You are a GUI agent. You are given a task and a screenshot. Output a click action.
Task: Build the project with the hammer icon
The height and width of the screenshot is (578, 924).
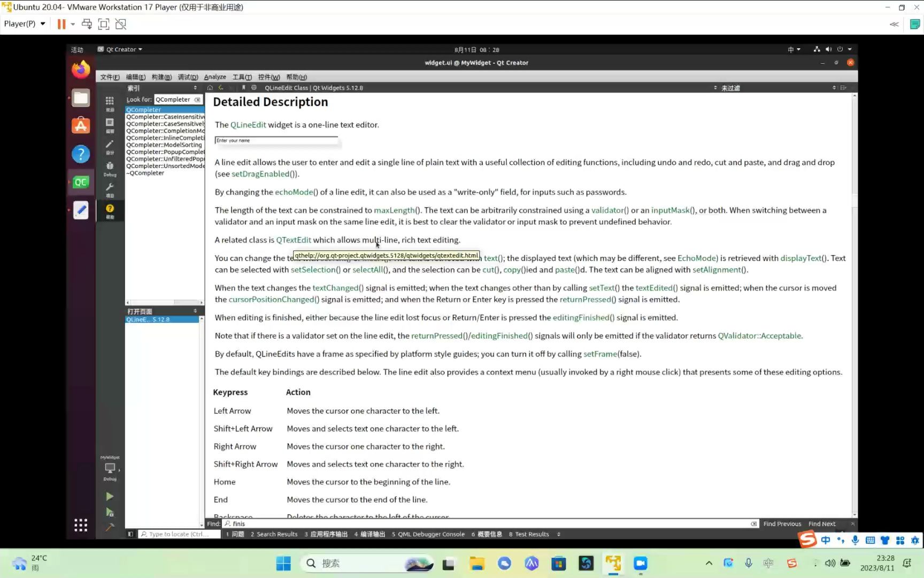coord(110,527)
